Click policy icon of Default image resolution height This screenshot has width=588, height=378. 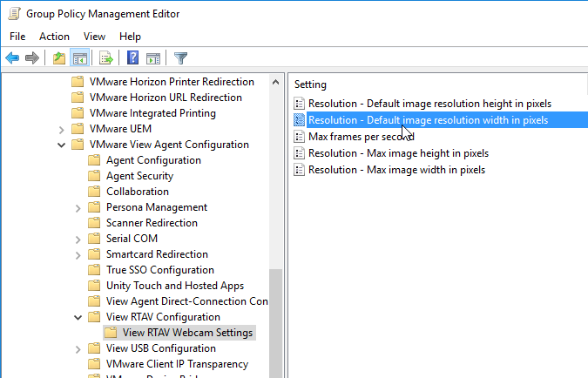coord(299,104)
